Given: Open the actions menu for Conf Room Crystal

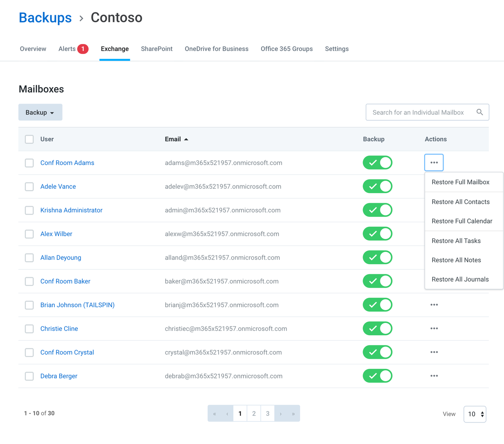Looking at the screenshot, I should point(434,352).
